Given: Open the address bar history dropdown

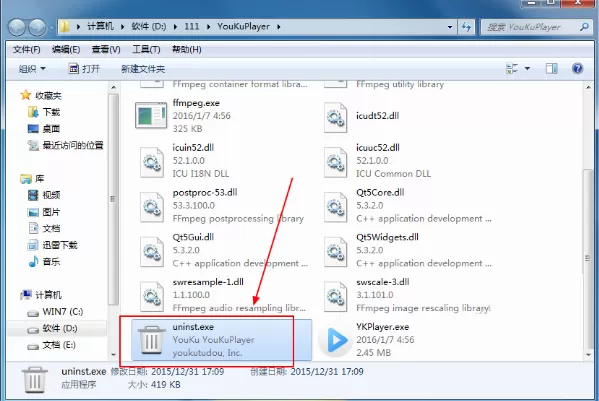Looking at the screenshot, I should tap(450, 27).
